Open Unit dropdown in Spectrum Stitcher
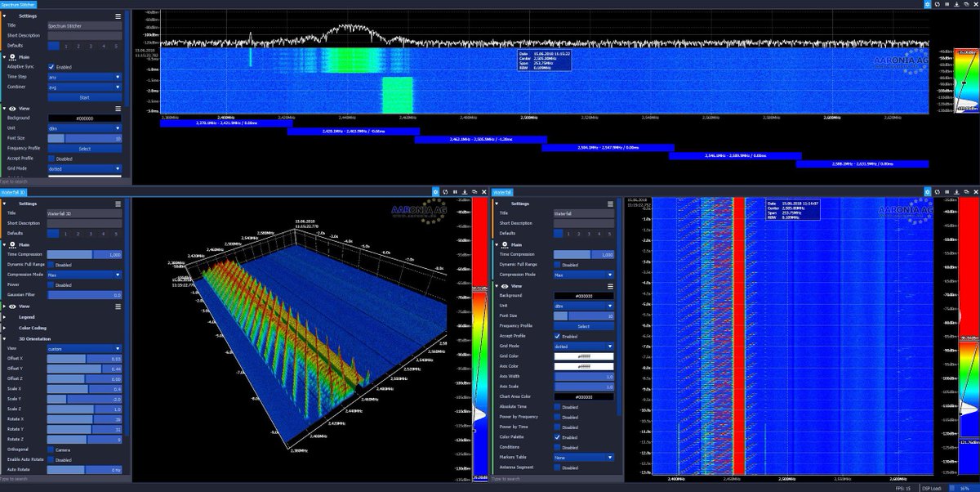Viewport: 980px width, 492px height. pyautogui.click(x=84, y=128)
